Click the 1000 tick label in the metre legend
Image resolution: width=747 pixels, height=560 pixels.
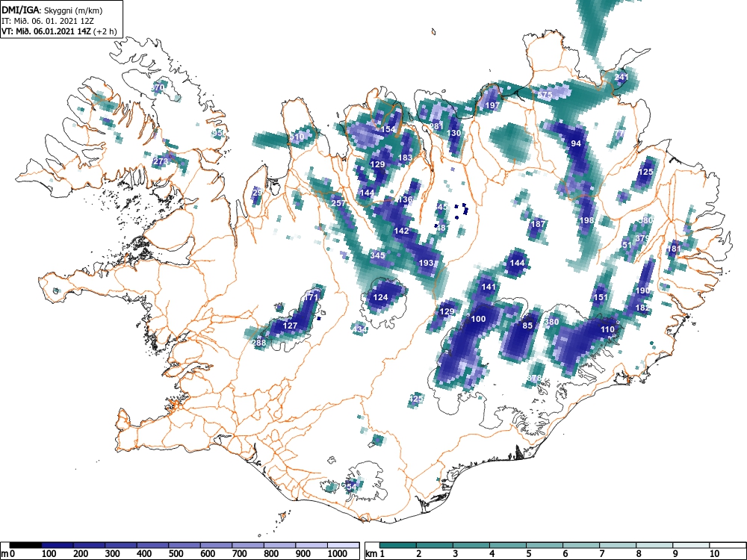click(338, 553)
